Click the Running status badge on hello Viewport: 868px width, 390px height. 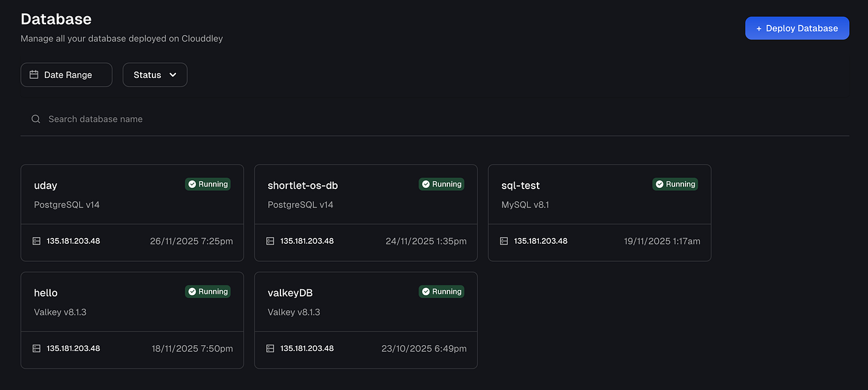(208, 292)
